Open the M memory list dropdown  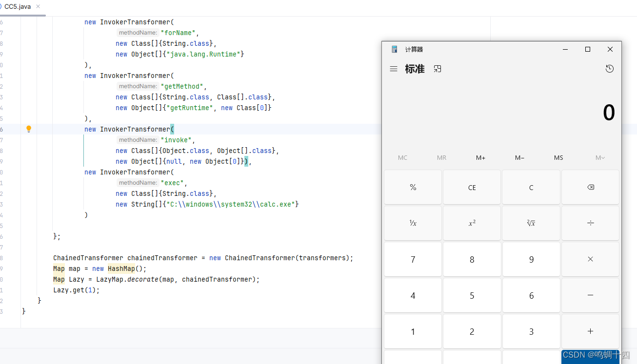coord(600,157)
